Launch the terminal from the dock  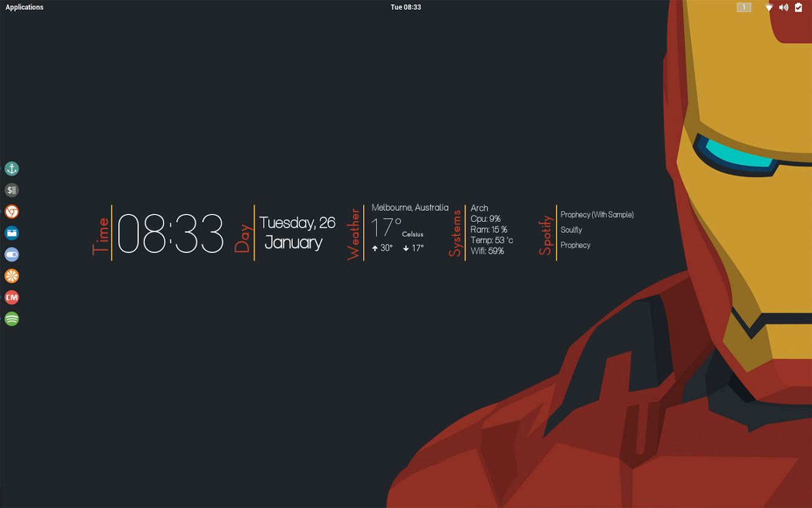tap(12, 190)
